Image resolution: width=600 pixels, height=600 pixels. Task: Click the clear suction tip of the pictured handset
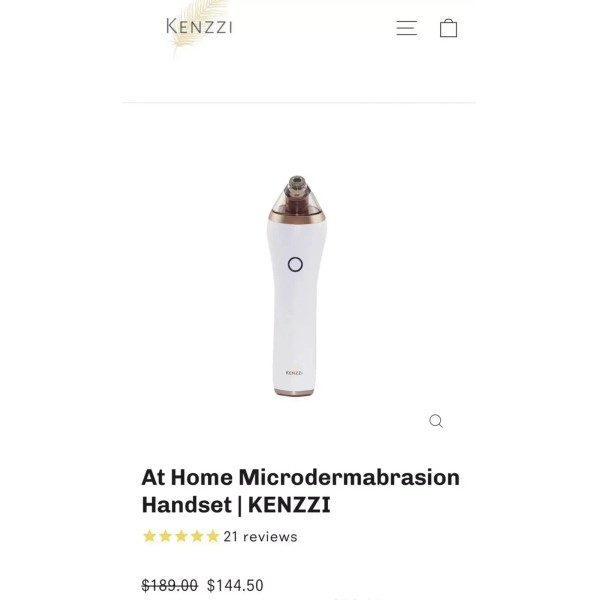pos(297,193)
